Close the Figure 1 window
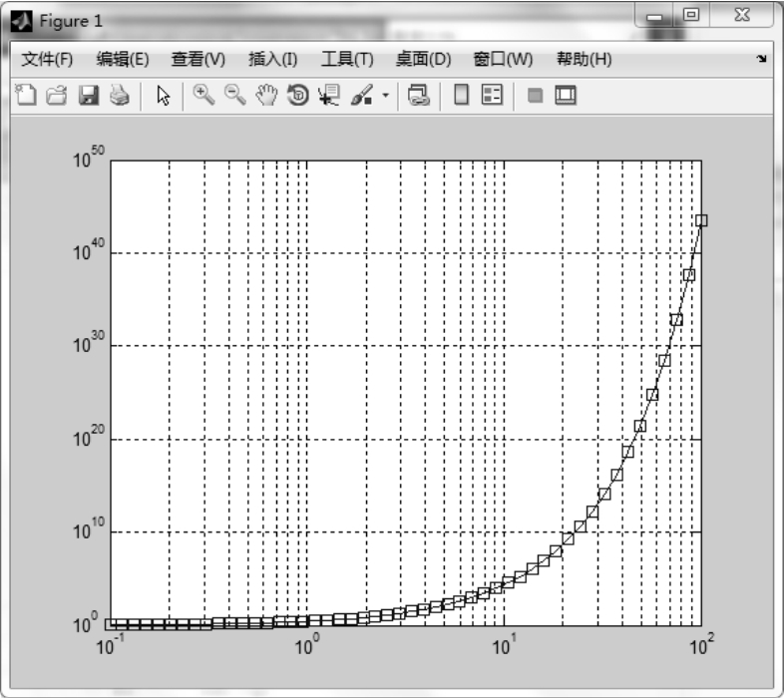This screenshot has width=784, height=698. click(x=742, y=15)
